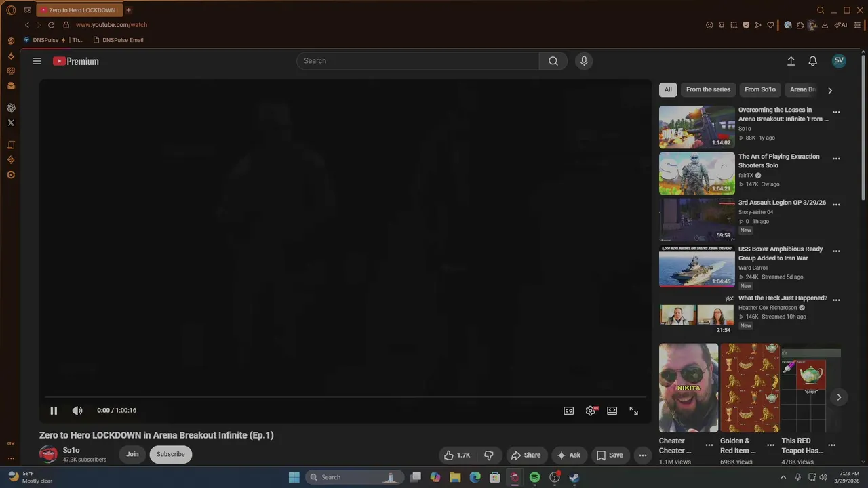Open options menu for 3rd Assault Legion video
The width and height of the screenshot is (868, 488).
pos(836,204)
